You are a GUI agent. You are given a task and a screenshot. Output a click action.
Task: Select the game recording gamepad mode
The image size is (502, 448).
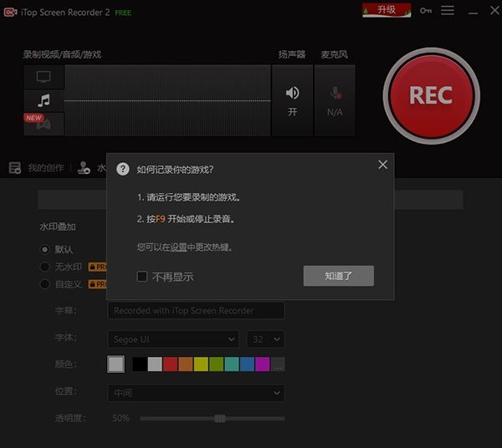(44, 124)
